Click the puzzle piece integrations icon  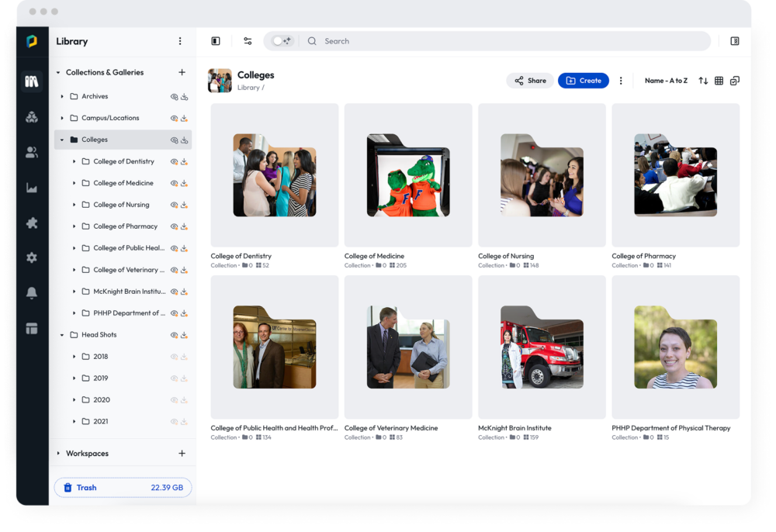[x=32, y=223]
